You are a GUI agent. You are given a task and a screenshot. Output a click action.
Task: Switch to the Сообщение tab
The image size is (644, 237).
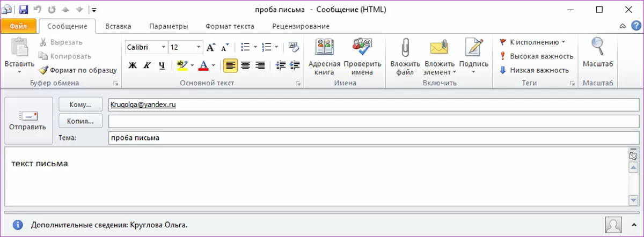[67, 26]
